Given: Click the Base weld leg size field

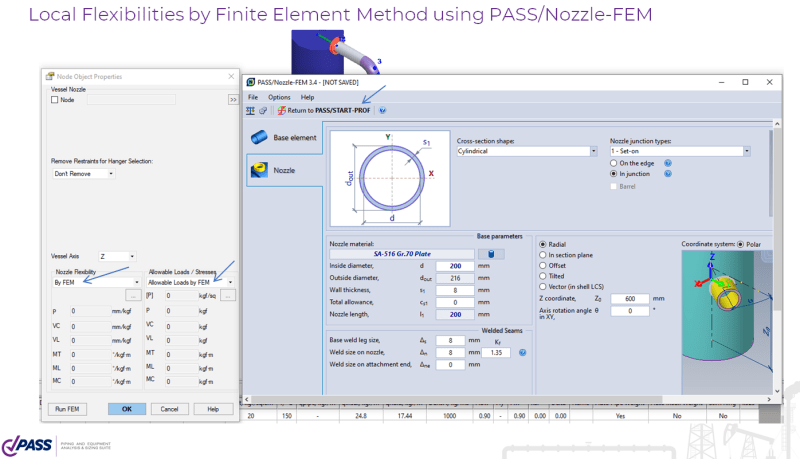Looking at the screenshot, I should coord(450,340).
